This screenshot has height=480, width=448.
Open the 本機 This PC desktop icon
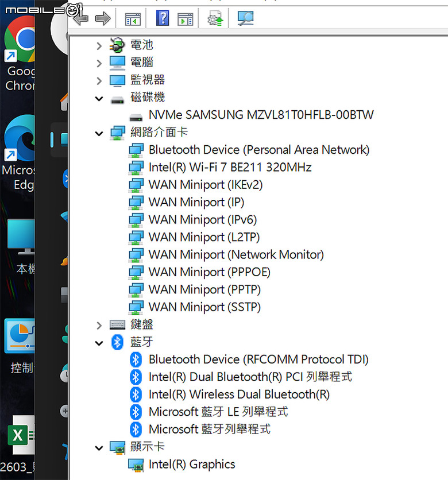click(x=21, y=246)
